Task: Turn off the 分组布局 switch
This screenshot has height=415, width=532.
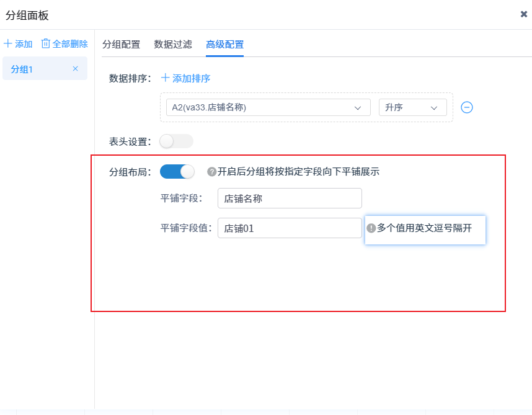Action: pyautogui.click(x=177, y=172)
